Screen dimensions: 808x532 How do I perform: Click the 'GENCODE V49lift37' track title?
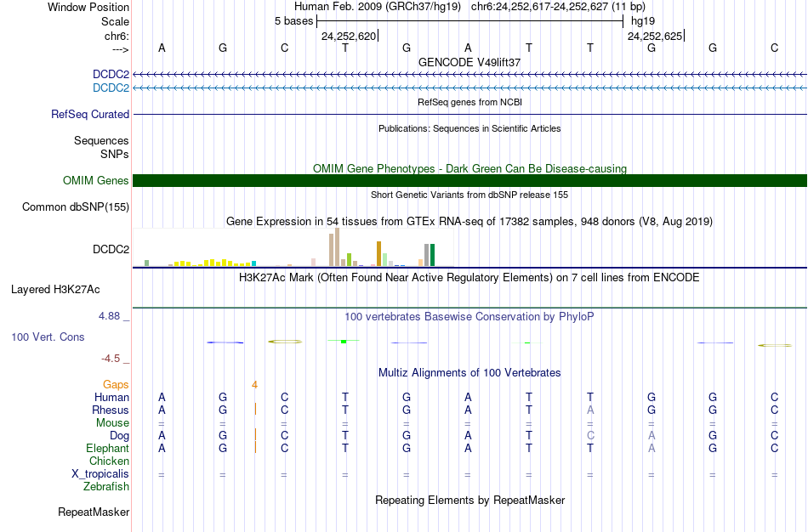[x=469, y=62]
